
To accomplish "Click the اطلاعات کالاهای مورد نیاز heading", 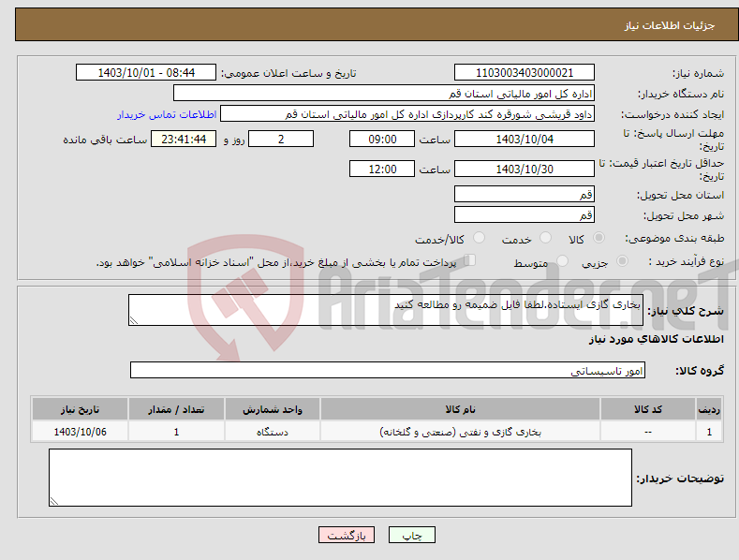I will coord(656,339).
